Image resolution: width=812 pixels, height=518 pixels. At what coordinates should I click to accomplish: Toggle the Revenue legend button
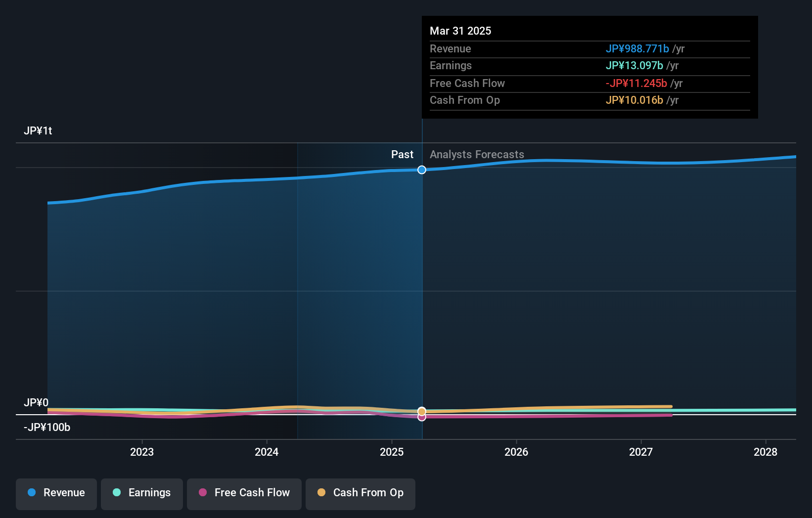pos(56,494)
